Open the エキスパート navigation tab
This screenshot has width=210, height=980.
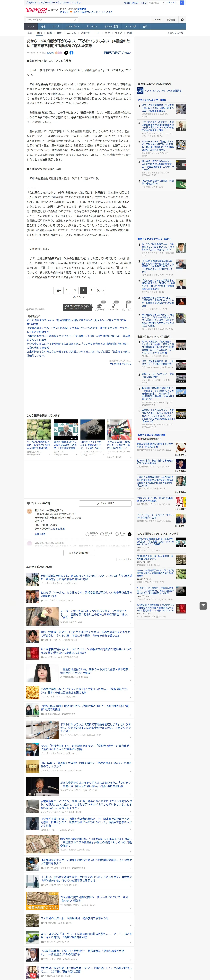point(72,26)
